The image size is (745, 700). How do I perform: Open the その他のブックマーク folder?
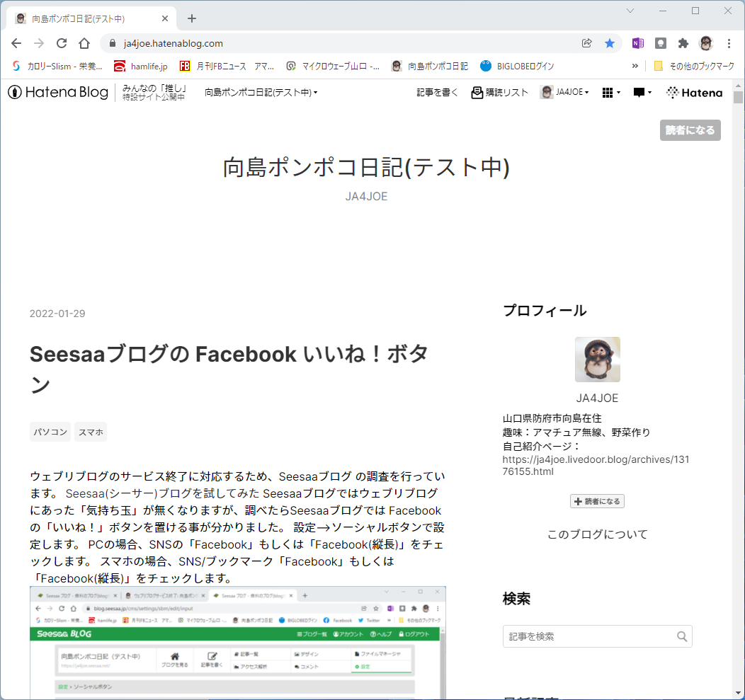click(694, 66)
